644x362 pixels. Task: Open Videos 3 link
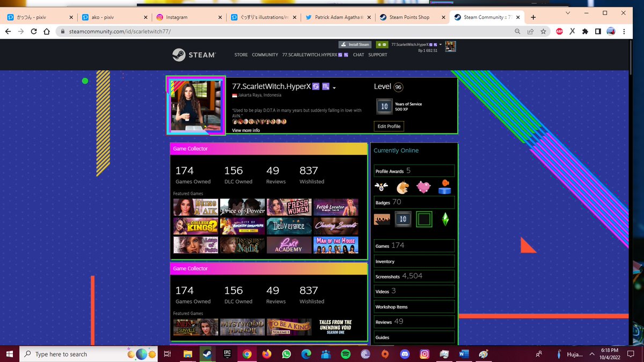[x=414, y=291]
